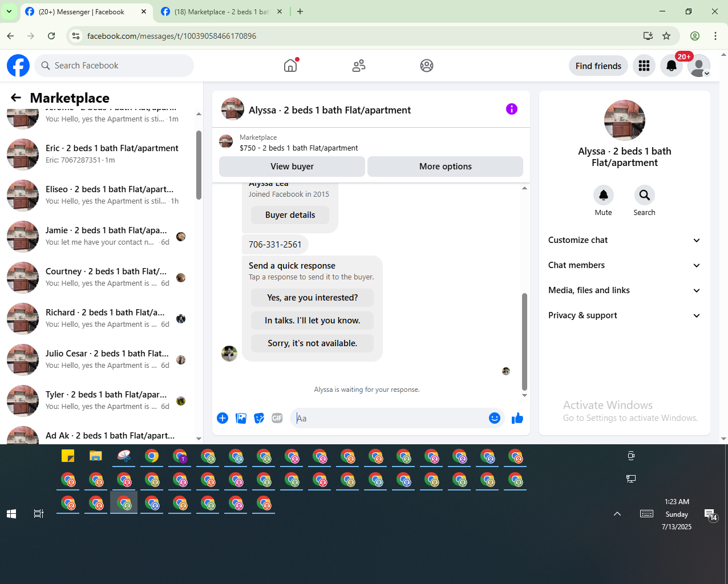
Task: Open the touch keyboard tray icon
Action: point(646,514)
